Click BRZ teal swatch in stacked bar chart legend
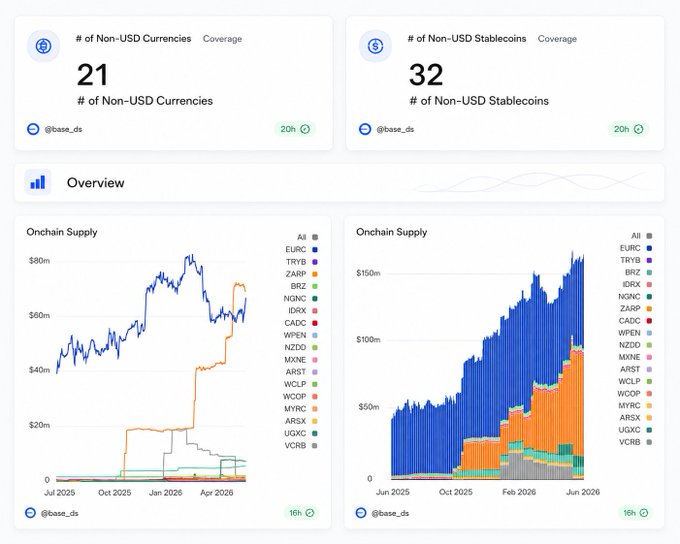The image size is (680, 544). pyautogui.click(x=649, y=272)
